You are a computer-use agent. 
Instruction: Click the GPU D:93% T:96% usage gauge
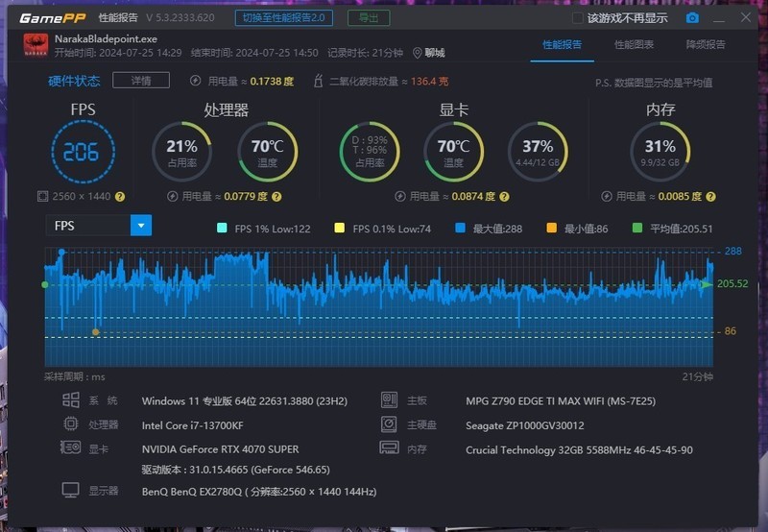[x=370, y=152]
